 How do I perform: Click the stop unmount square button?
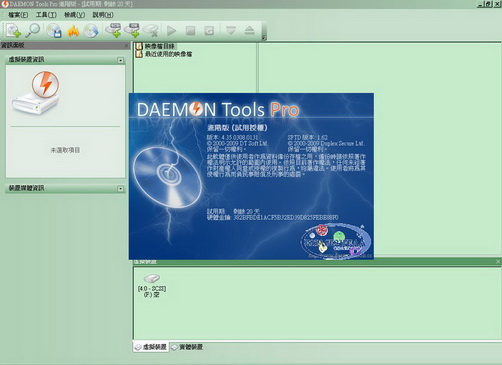coord(190,31)
